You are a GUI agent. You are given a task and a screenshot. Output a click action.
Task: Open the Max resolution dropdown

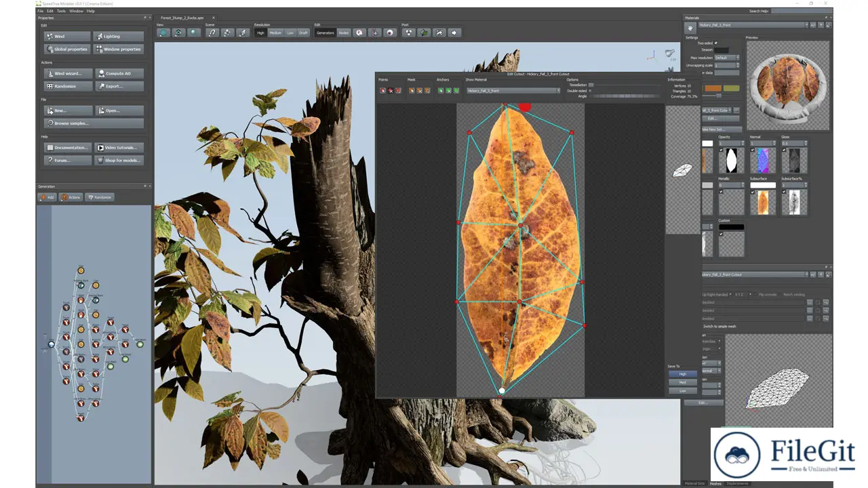[727, 58]
